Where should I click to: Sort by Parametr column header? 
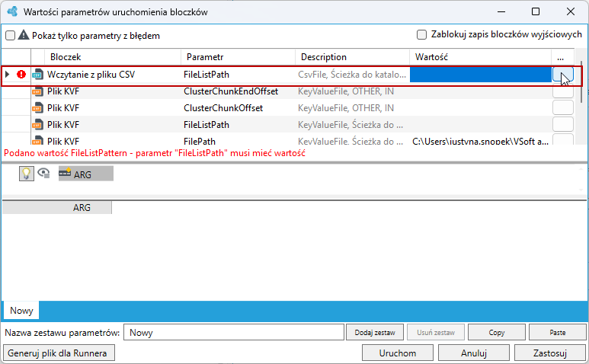coord(238,57)
